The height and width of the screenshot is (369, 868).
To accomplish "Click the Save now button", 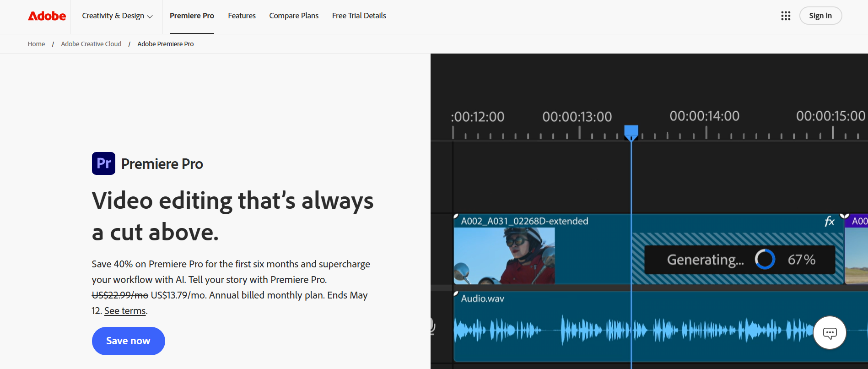I will click(x=129, y=341).
